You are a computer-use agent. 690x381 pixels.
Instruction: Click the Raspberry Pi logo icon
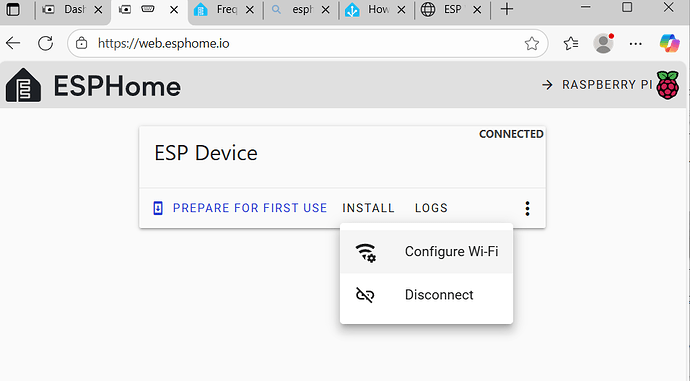tap(668, 85)
